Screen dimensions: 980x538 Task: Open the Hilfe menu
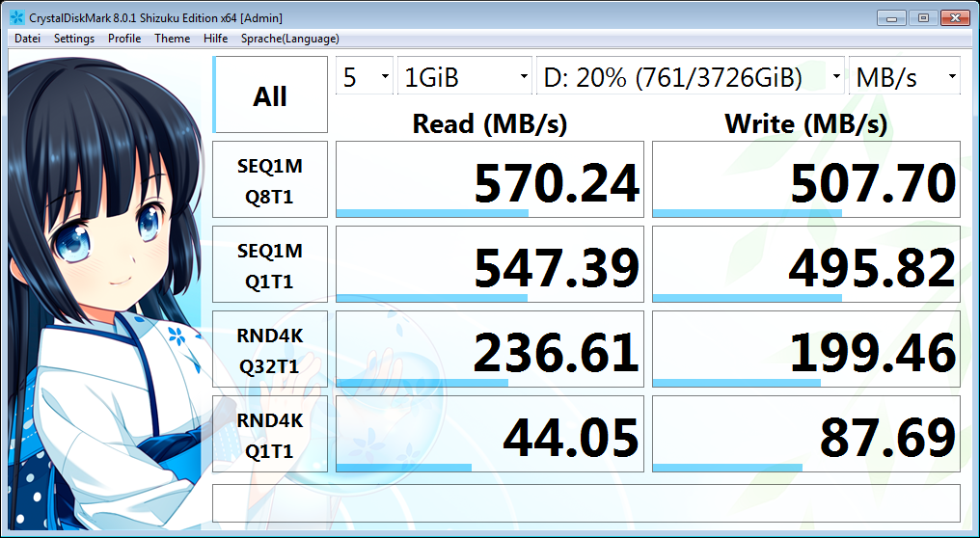pyautogui.click(x=216, y=39)
